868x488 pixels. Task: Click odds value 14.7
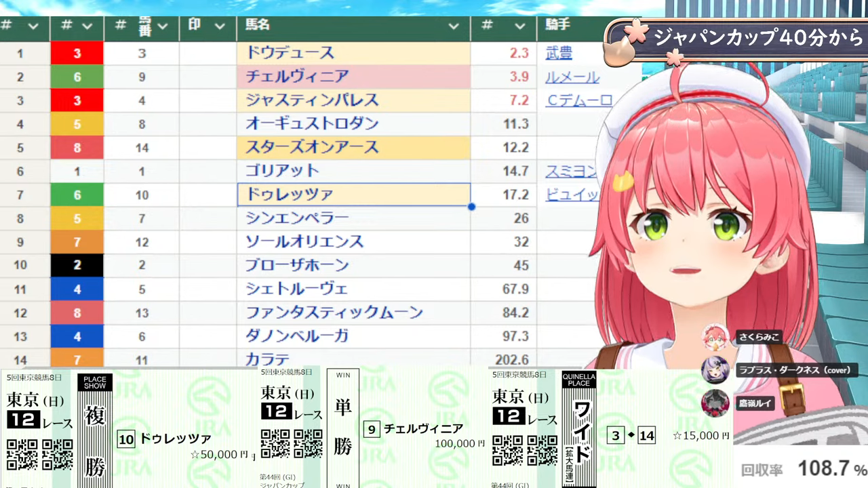(516, 171)
